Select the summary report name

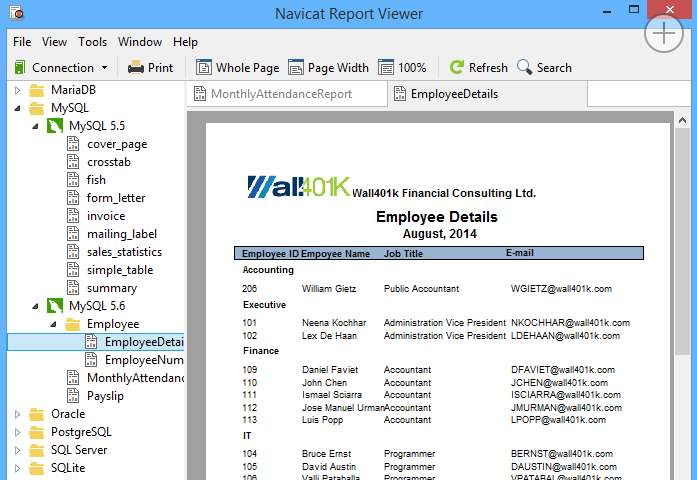112,288
